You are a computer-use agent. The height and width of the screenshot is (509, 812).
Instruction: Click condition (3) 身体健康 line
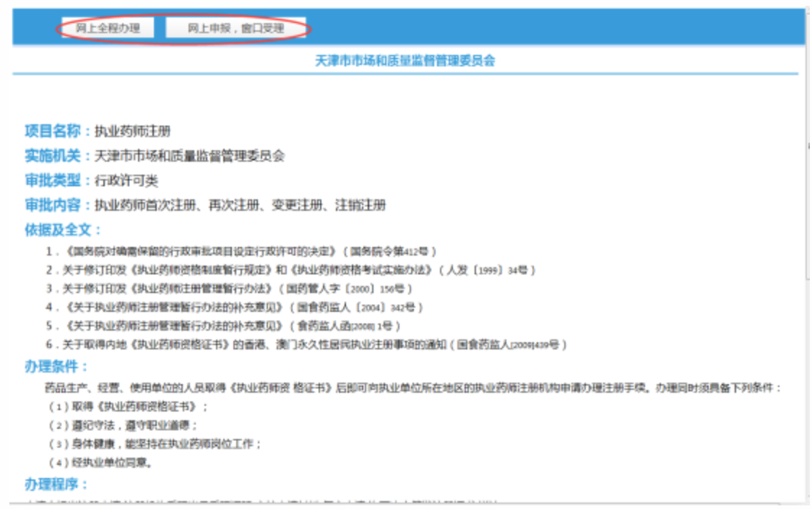155,444
